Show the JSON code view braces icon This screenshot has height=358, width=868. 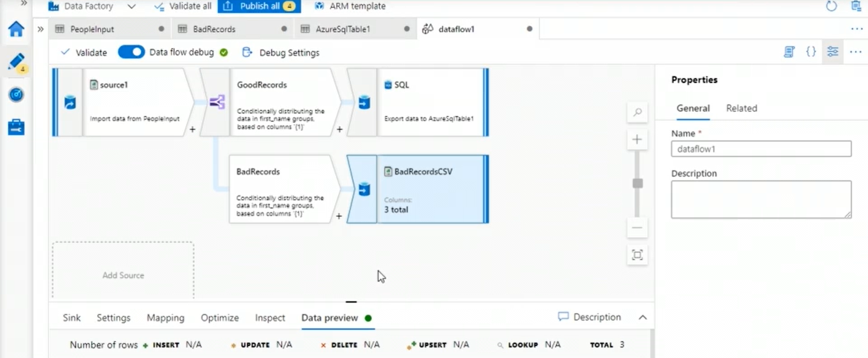811,52
